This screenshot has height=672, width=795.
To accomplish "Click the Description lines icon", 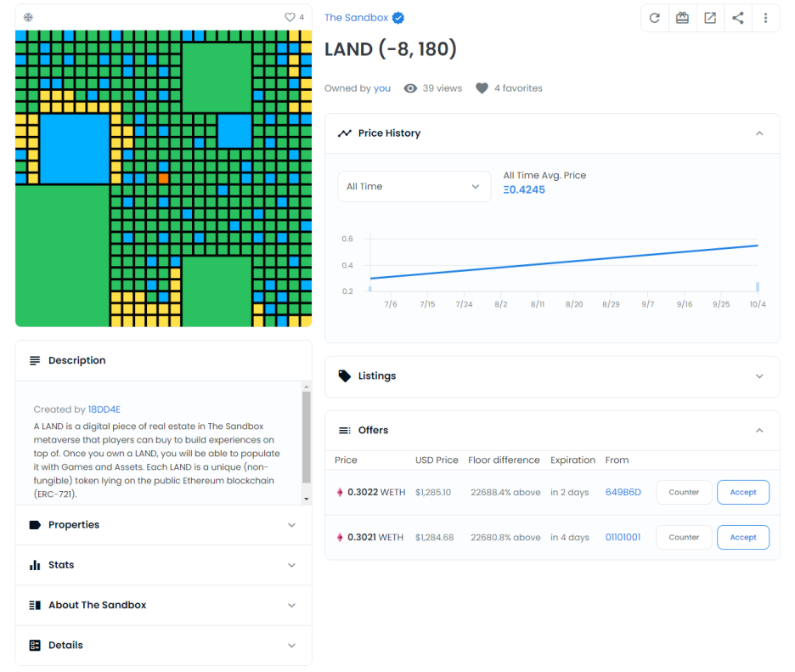I will (35, 360).
